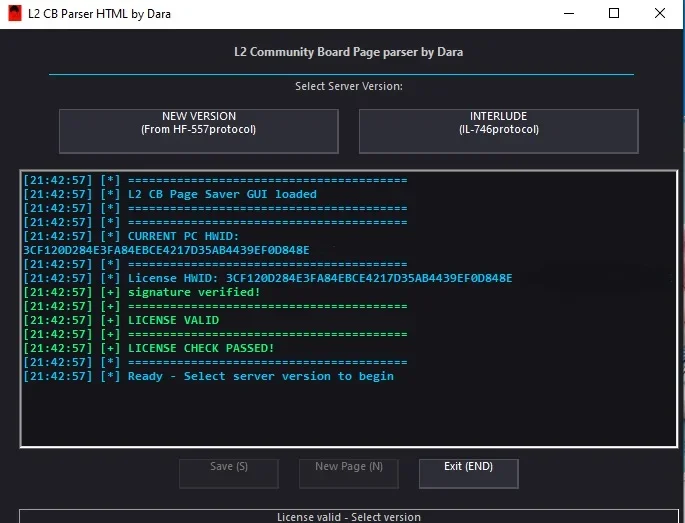This screenshot has height=523, width=685.
Task: Close the L2 CB Parser window
Action: tap(660, 14)
